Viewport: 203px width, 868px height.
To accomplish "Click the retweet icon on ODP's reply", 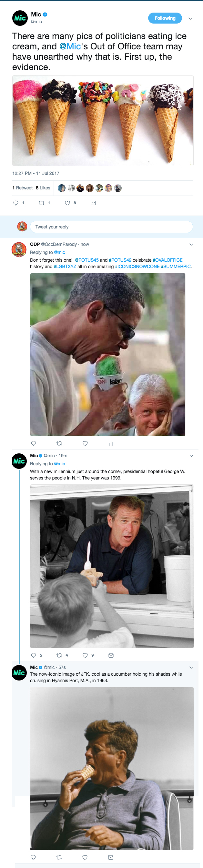I will click(x=59, y=444).
